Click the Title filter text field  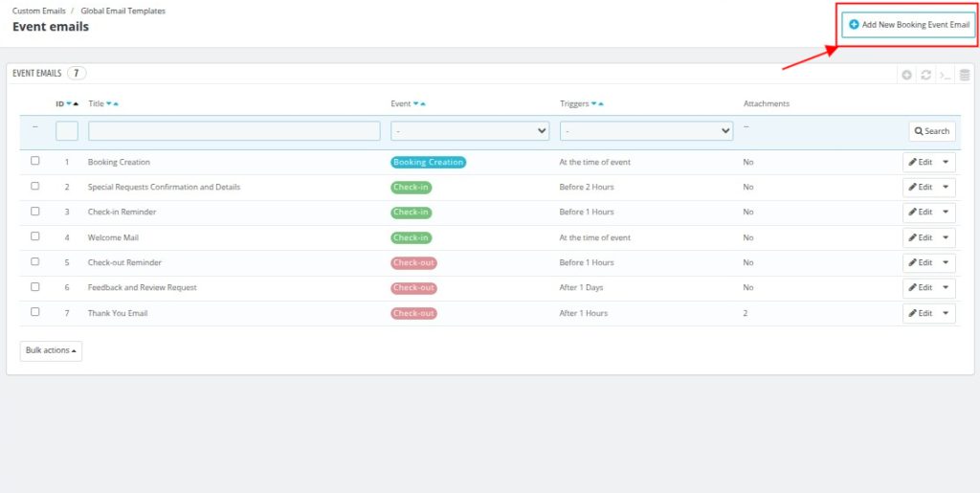234,131
